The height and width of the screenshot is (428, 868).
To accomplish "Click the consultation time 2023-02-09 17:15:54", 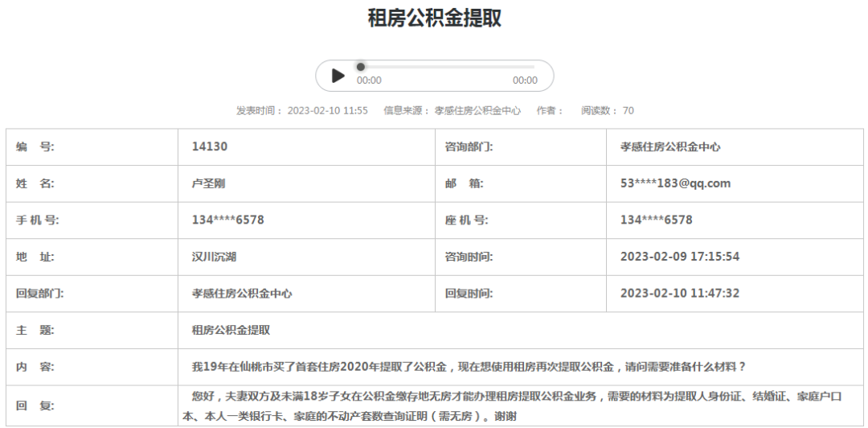I will point(680,257).
